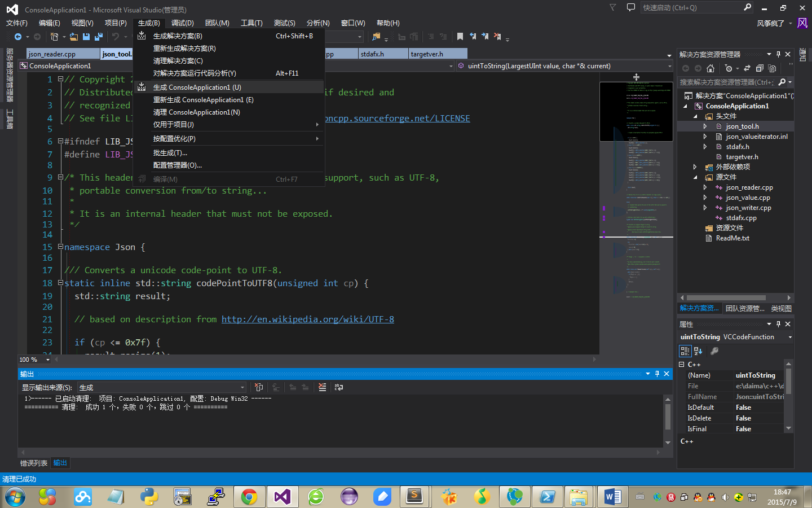This screenshot has height=508, width=812.
Task: Collapse the 头文件 folder
Action: coord(696,116)
